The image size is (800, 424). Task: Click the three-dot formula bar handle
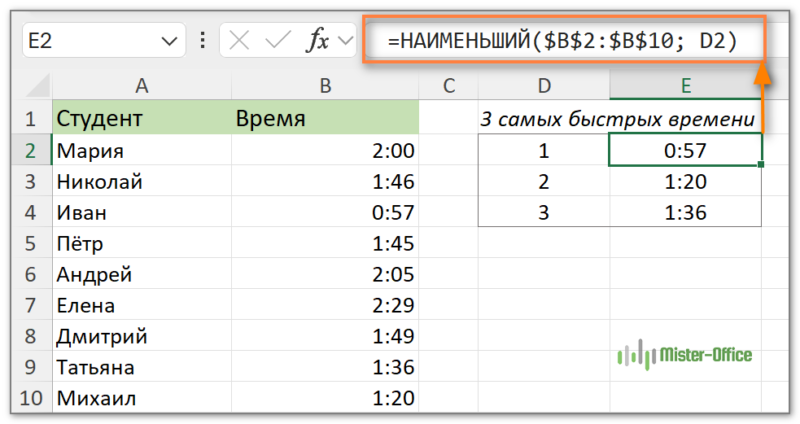tap(204, 41)
